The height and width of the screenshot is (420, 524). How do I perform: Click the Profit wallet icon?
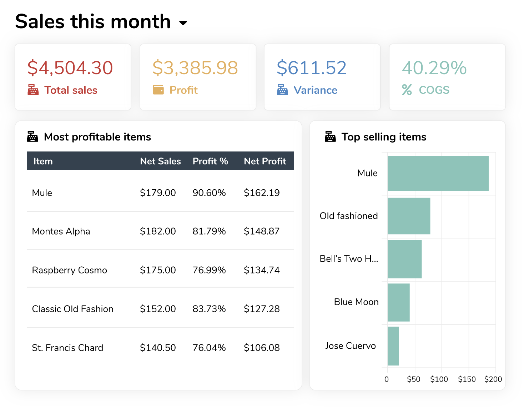(158, 90)
